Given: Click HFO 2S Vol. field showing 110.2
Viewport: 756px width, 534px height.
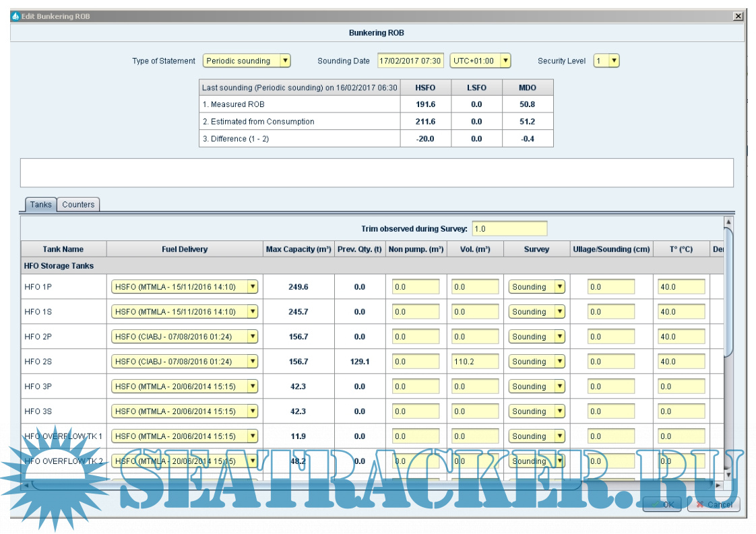Looking at the screenshot, I should 475,362.
